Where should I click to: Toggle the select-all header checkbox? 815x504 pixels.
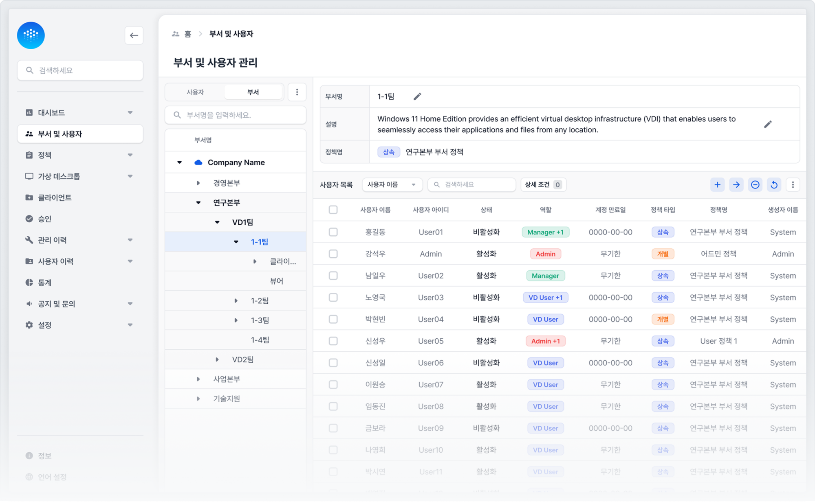pos(333,210)
